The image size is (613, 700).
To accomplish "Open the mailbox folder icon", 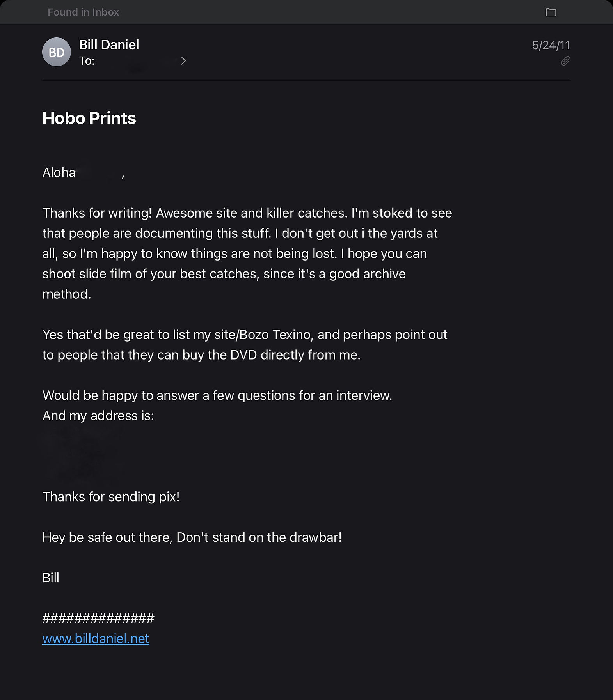I will pos(551,12).
